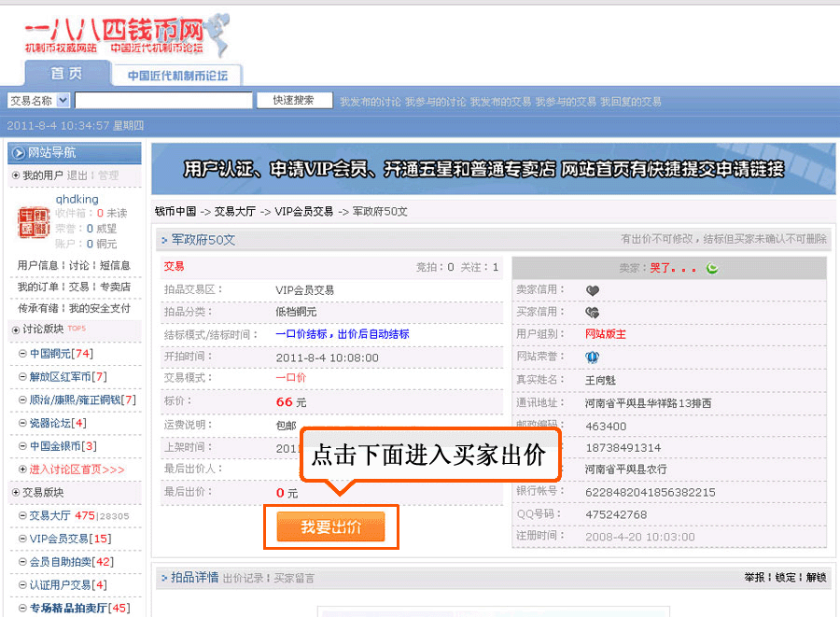Click the orange 我要出价 bid button
Screen dimensions: 840x617
point(330,527)
